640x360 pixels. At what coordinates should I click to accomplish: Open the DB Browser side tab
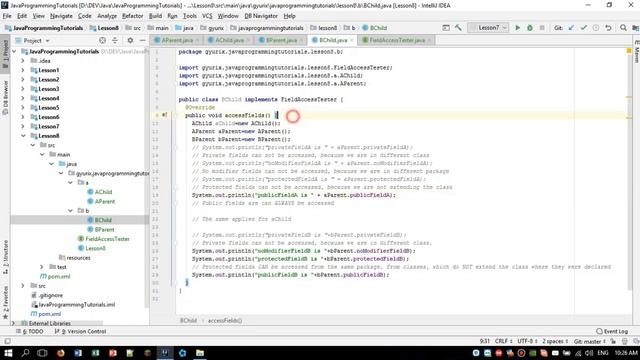pos(5,97)
